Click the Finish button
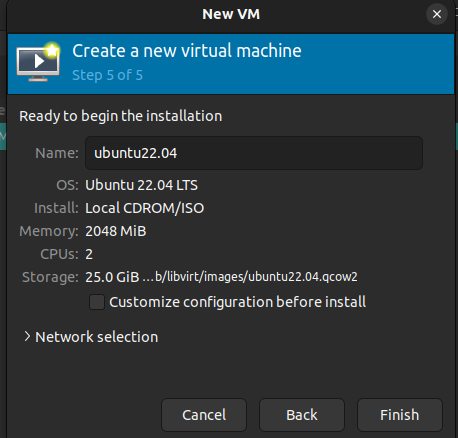Viewport: 458px width, 438px height. (400, 415)
